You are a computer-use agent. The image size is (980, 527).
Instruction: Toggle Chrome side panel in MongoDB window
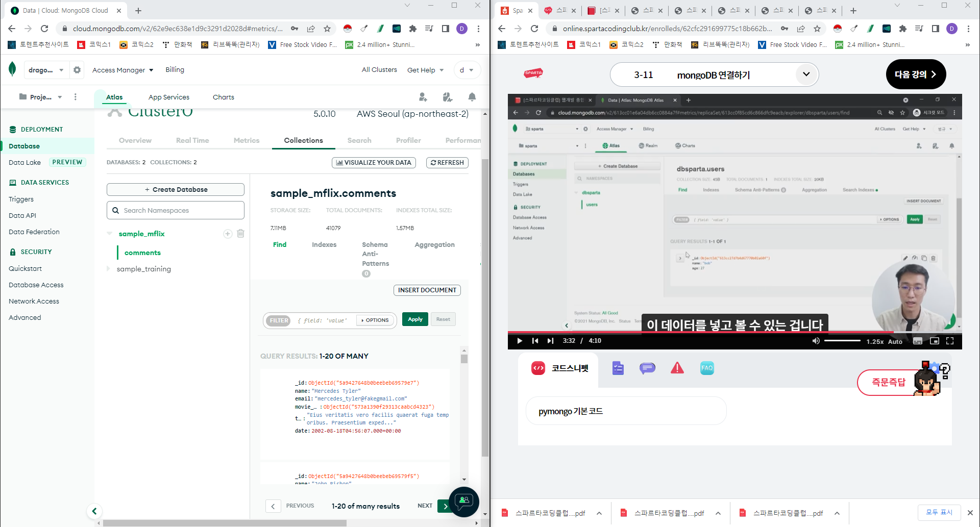pos(446,29)
